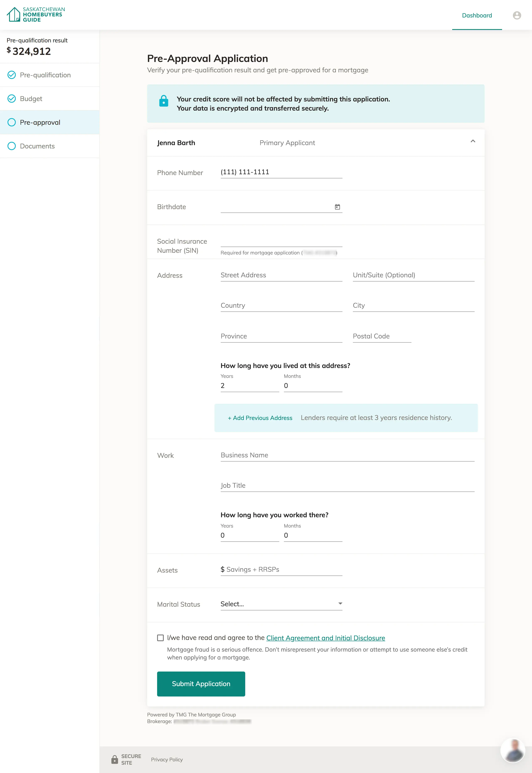Open the Marital Status dropdown
This screenshot has width=532, height=773.
pos(281,604)
